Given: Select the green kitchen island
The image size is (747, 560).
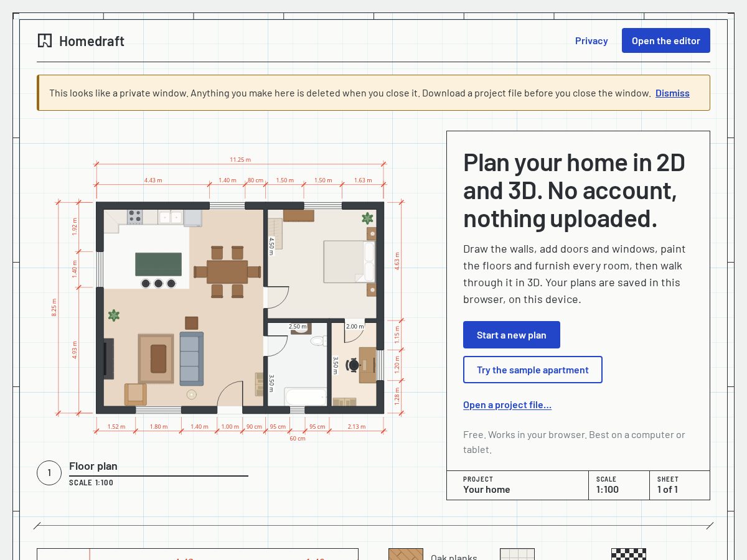Looking at the screenshot, I should pos(159,264).
